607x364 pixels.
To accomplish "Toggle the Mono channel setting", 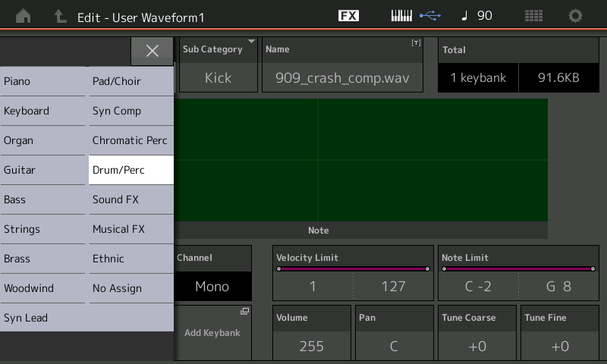I will 212,287.
